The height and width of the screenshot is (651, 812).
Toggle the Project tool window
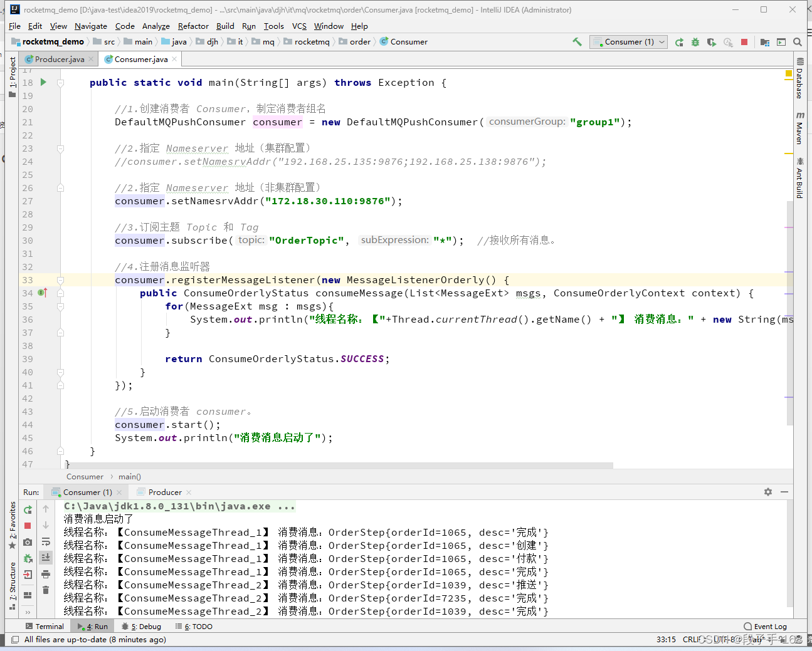coord(13,77)
